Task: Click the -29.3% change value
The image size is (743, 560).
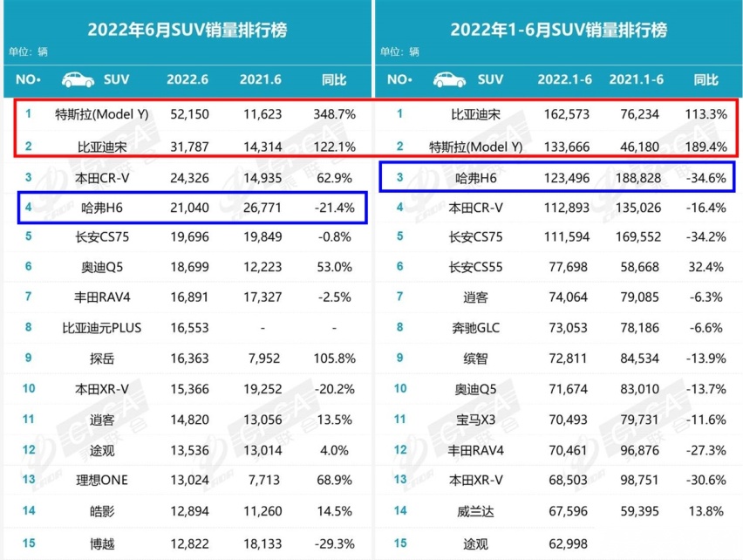Action: pyautogui.click(x=335, y=543)
